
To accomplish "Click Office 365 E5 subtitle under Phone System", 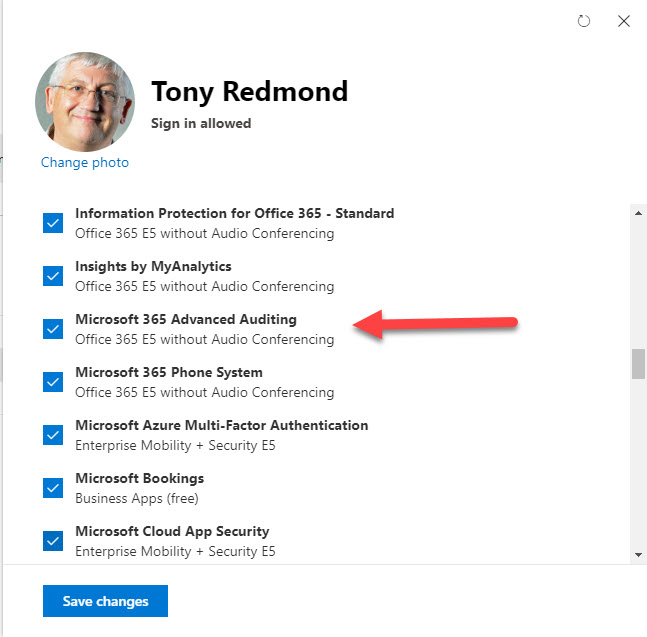I will pos(205,392).
